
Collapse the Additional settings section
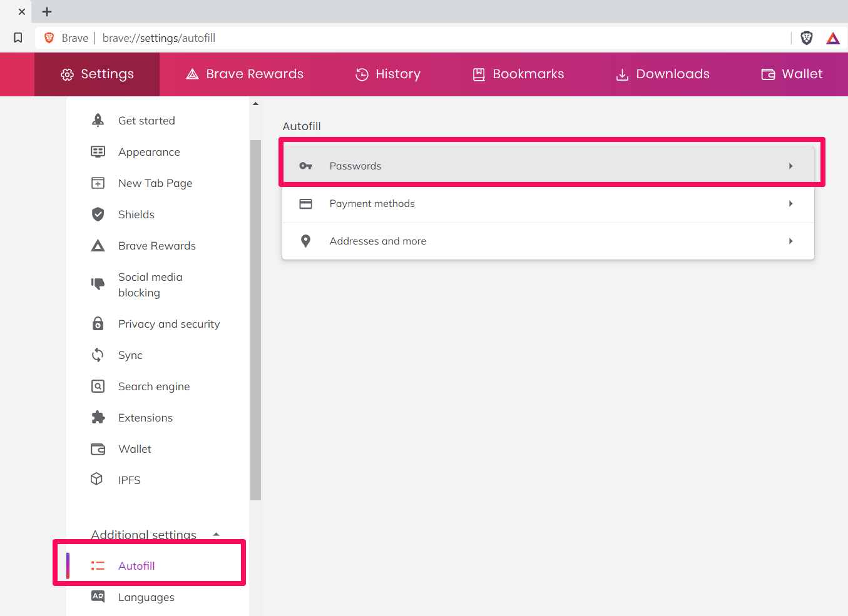[x=155, y=535]
